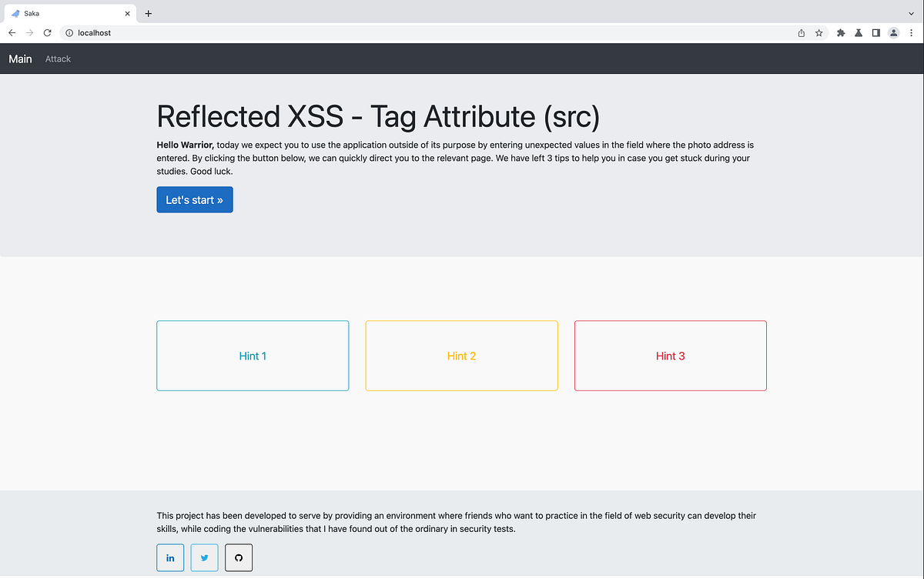The width and height of the screenshot is (924, 579).
Task: Click the share icon in Chrome toolbar
Action: [800, 33]
